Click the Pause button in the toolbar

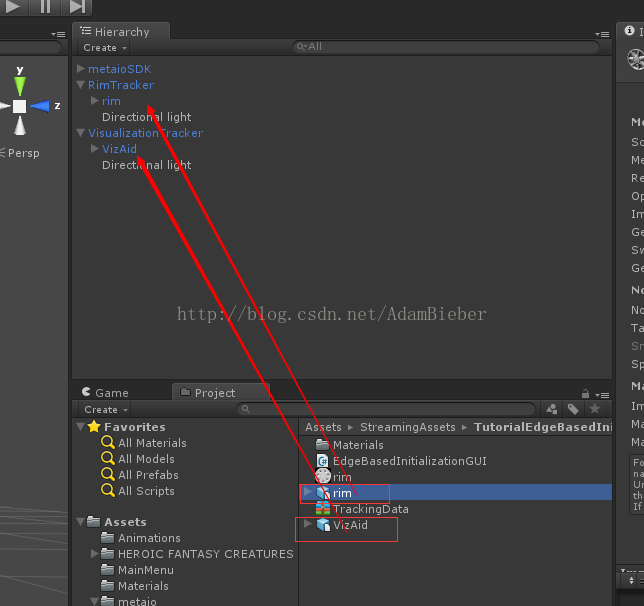(x=45, y=6)
